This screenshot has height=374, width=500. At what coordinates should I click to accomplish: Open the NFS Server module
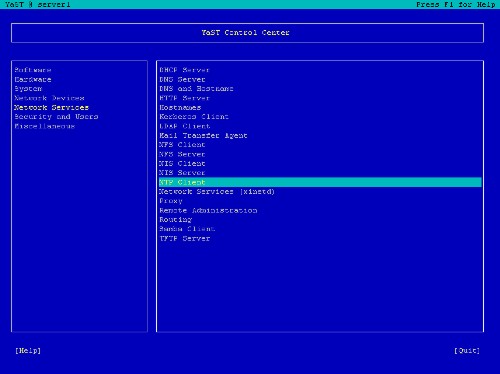tap(182, 154)
